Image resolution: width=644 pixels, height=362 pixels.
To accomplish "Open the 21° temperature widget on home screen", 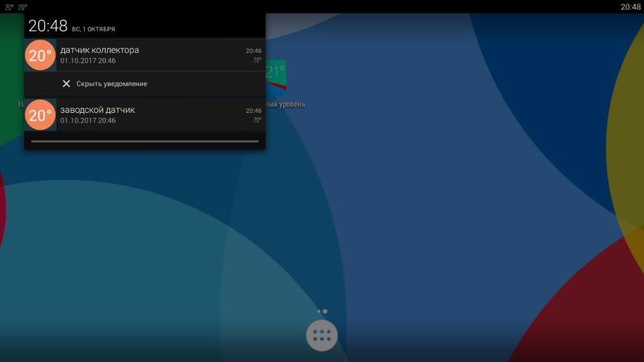I will click(x=276, y=77).
